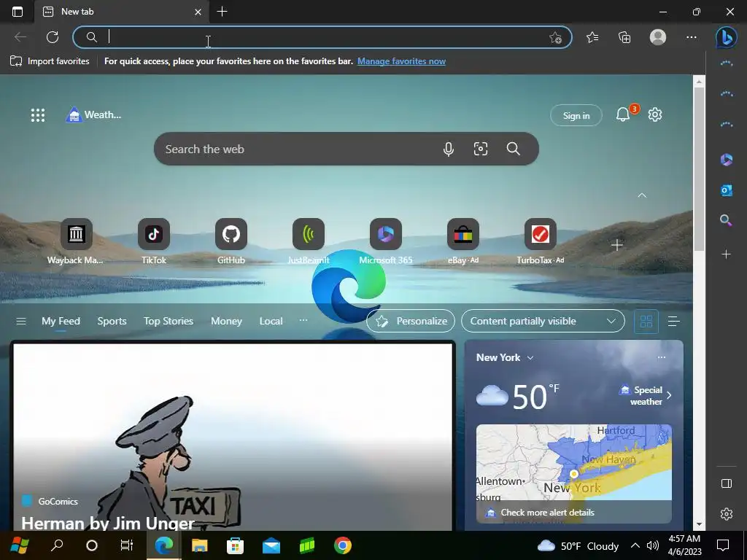Open the taskbar volume control
Screen dimensions: 747x560
653,545
